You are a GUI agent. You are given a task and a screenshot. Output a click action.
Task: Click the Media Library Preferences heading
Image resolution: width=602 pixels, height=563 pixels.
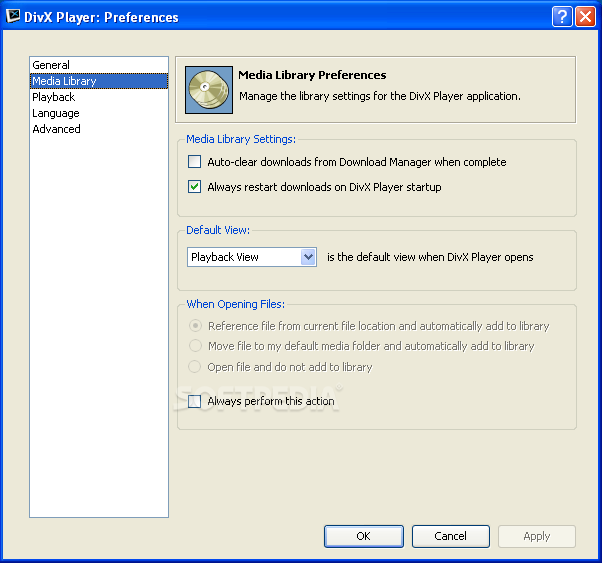(312, 75)
